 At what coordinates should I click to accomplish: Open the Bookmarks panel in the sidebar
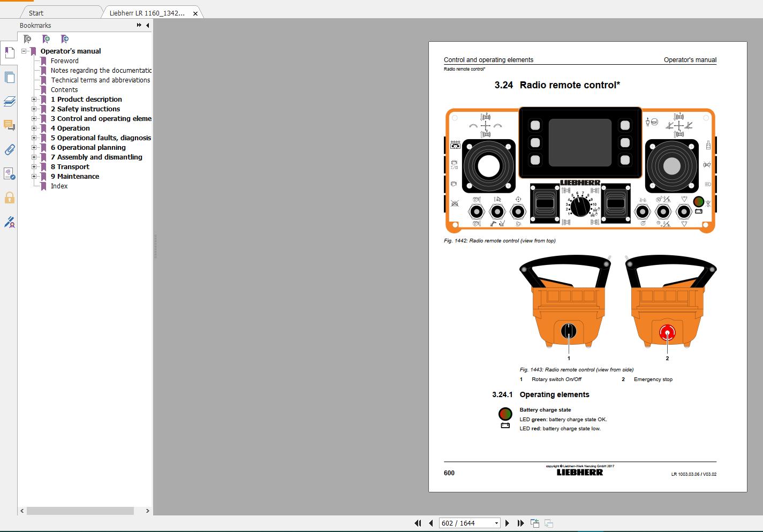(9, 53)
